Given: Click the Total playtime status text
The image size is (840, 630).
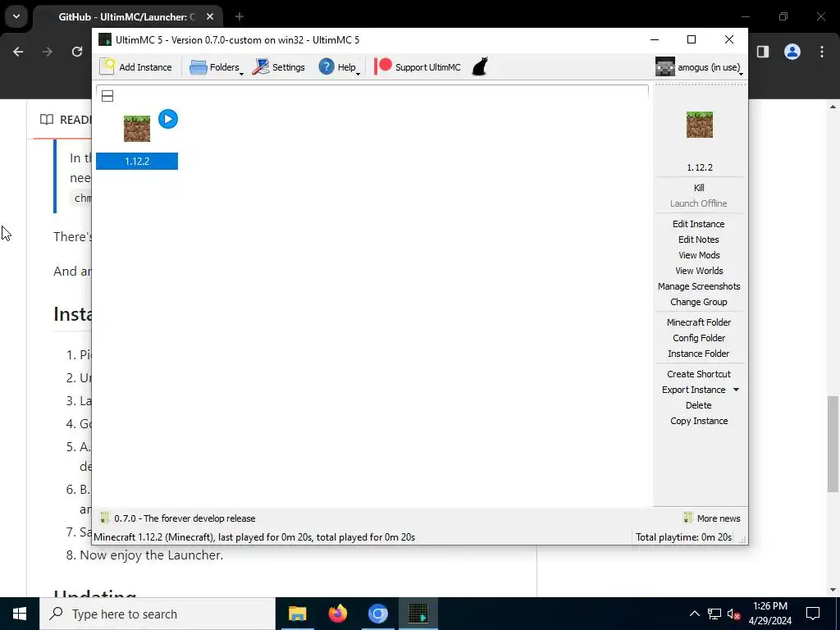Looking at the screenshot, I should 683,536.
